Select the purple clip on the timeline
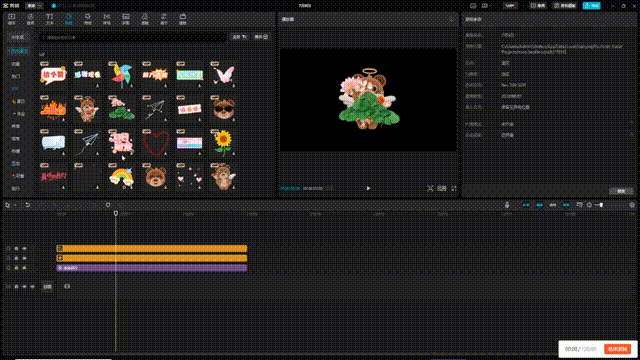Image resolution: width=640 pixels, height=360 pixels. pyautogui.click(x=152, y=268)
